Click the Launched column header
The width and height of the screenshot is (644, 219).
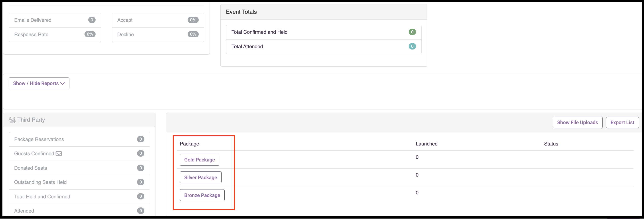click(426, 144)
